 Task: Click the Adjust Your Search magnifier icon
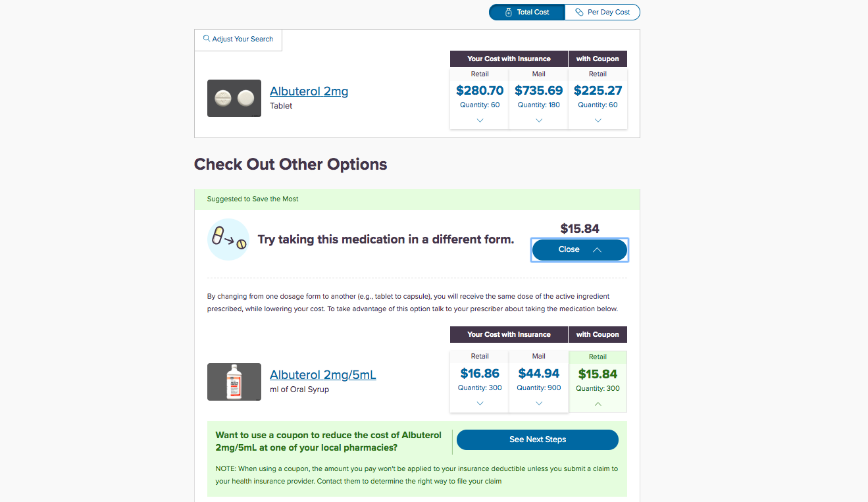(207, 39)
